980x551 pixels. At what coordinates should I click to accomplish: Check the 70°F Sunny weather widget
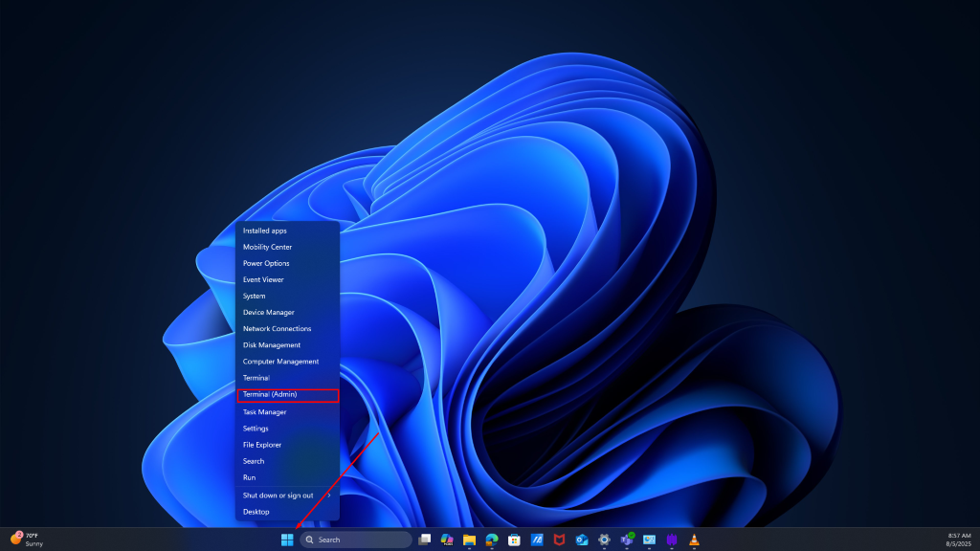(29, 539)
